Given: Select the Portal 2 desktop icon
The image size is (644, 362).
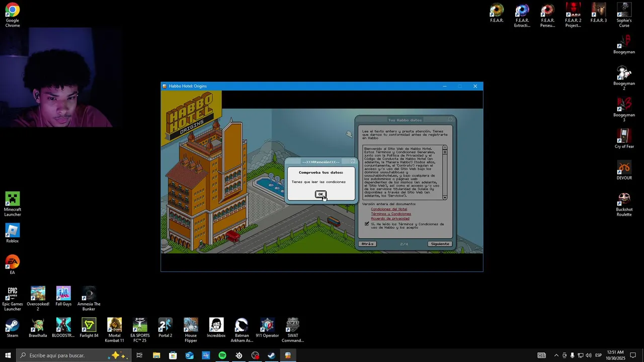Looking at the screenshot, I should tap(165, 327).
